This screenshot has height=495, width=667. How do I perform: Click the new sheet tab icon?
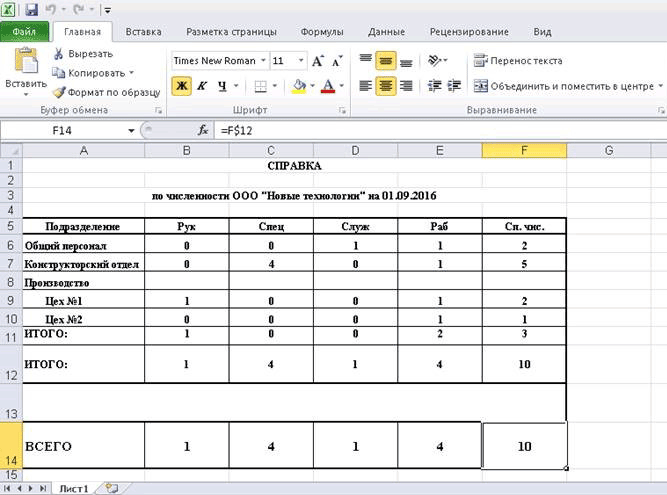point(112,488)
